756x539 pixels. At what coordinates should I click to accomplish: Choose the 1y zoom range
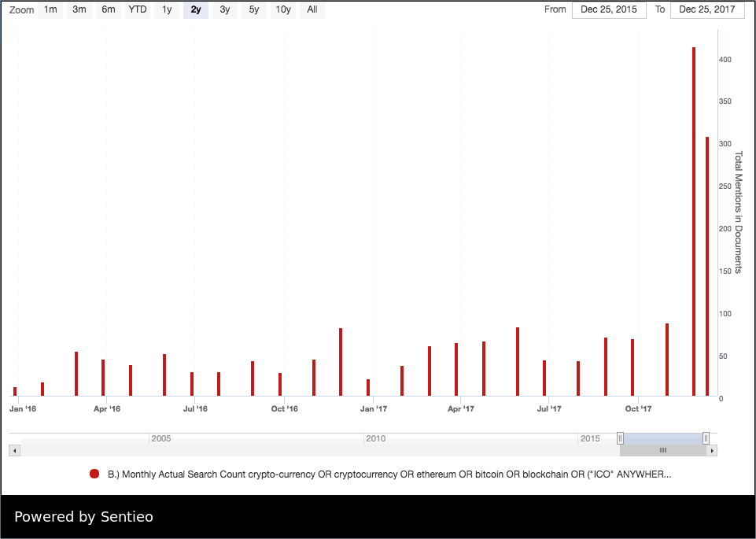167,9
